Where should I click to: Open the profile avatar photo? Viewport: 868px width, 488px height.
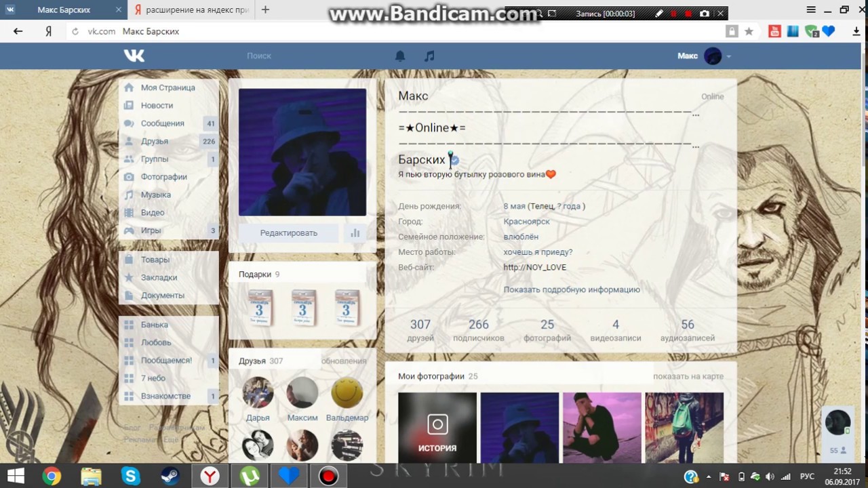[302, 152]
